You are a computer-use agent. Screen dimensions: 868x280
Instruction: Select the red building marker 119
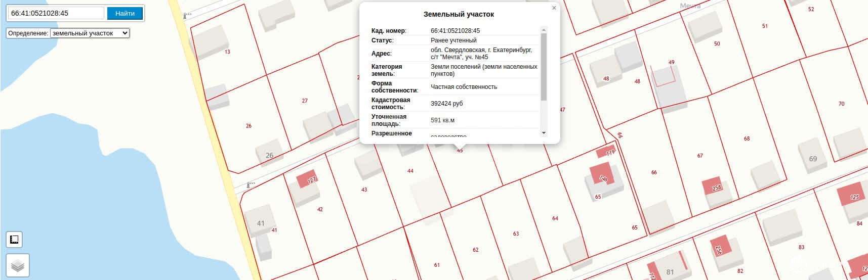tap(606, 152)
